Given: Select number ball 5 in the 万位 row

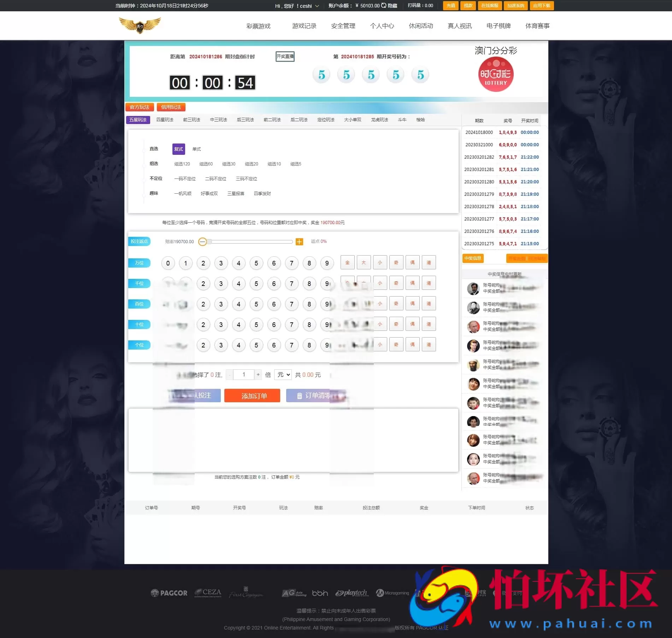Looking at the screenshot, I should point(256,263).
